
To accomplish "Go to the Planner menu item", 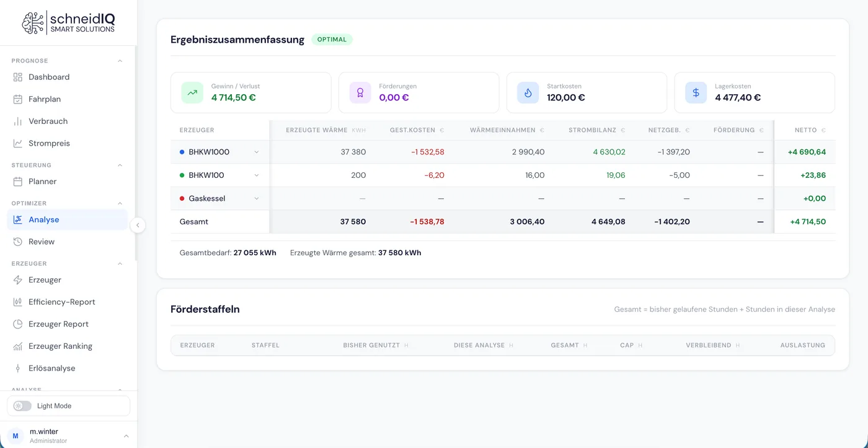I will (68, 182).
